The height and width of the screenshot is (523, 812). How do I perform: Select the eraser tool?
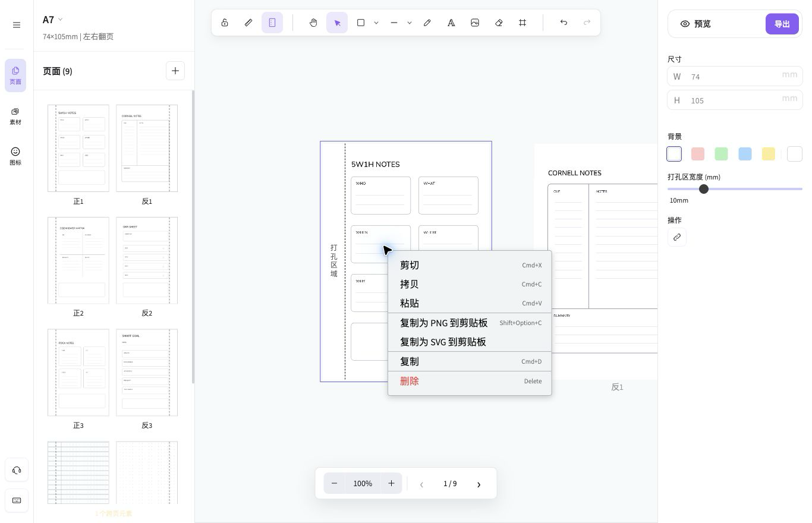pos(499,23)
